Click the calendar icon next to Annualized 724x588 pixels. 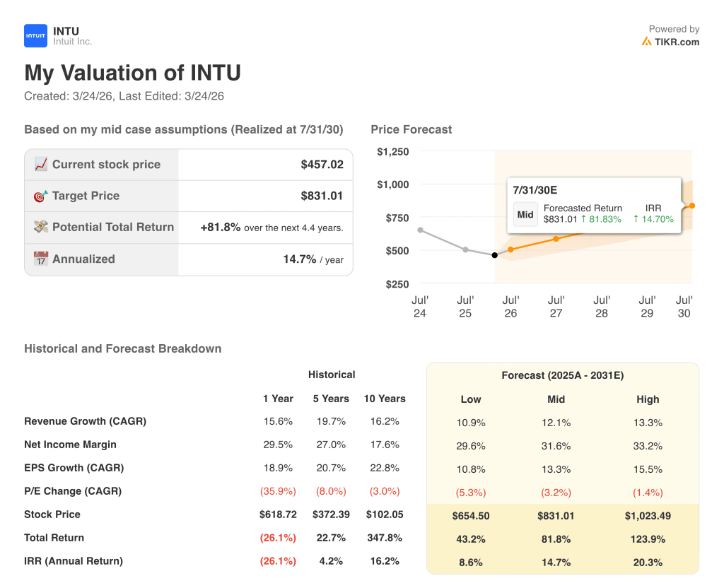[x=41, y=259]
